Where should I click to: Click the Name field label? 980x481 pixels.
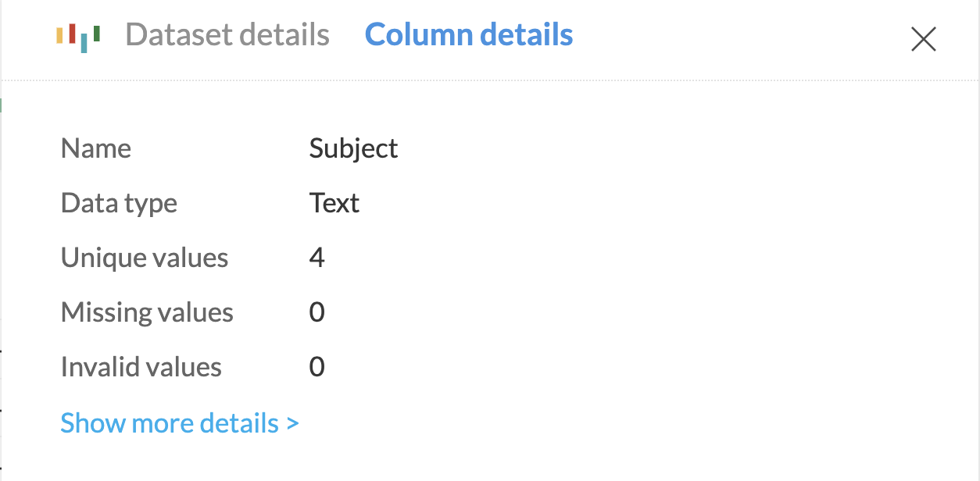click(96, 148)
